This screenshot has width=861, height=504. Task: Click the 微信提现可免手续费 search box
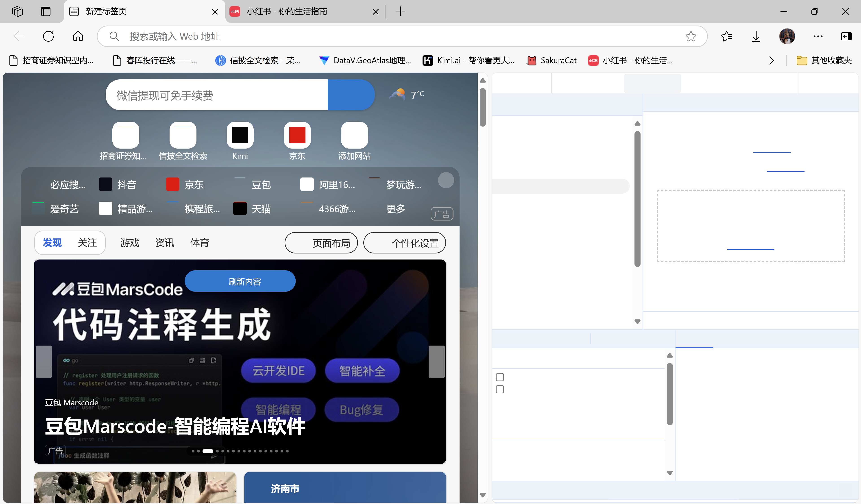217,95
